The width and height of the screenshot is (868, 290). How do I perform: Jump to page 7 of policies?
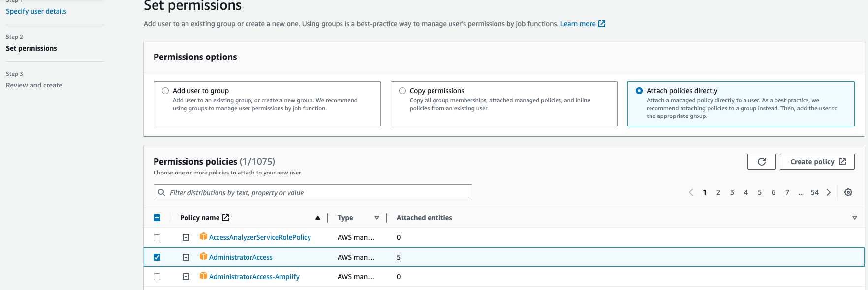point(787,192)
